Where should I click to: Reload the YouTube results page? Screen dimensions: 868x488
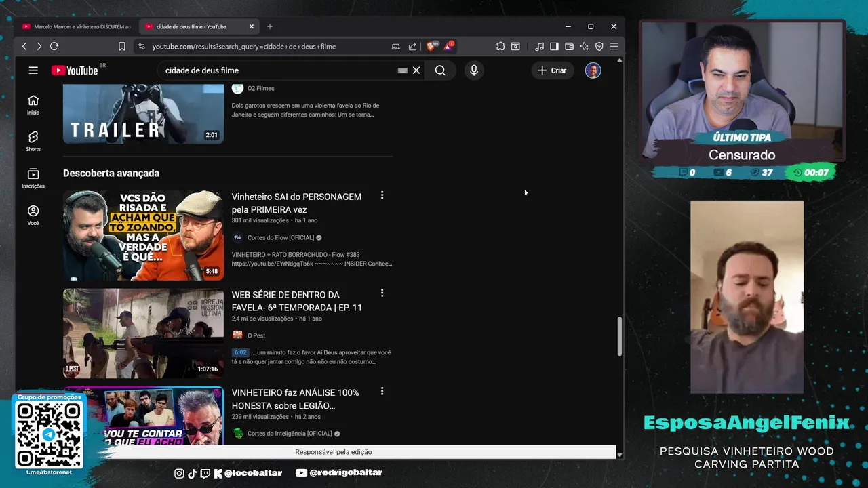click(54, 46)
